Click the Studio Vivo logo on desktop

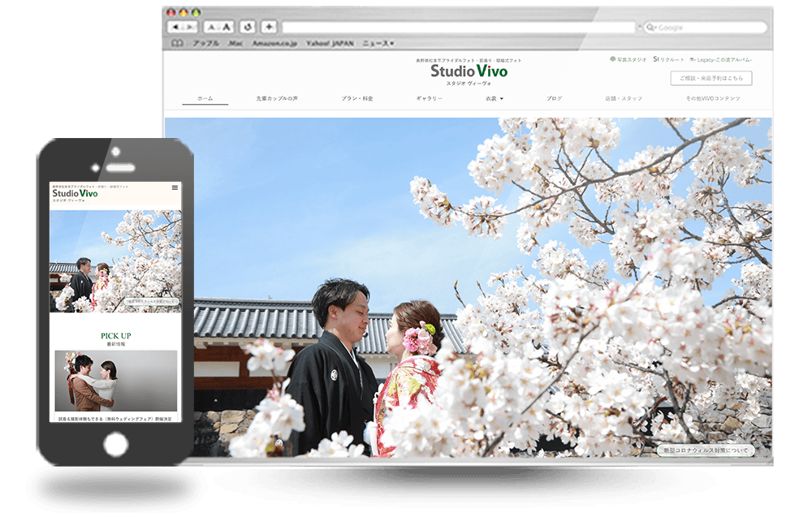[x=469, y=71]
